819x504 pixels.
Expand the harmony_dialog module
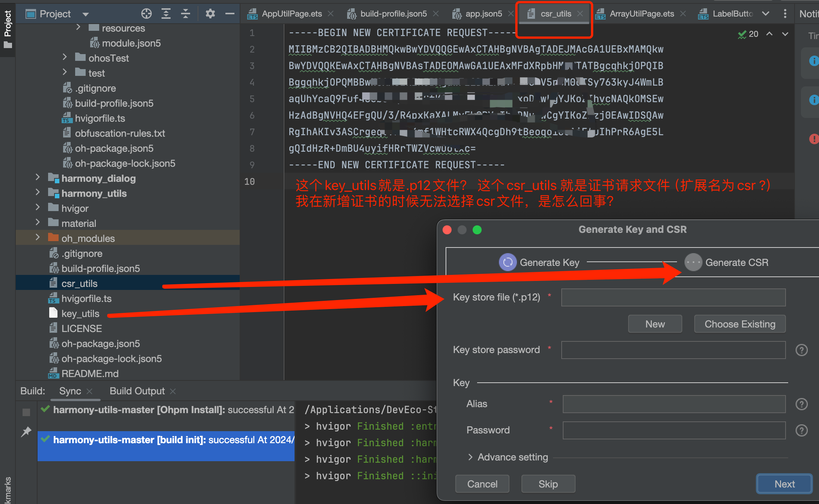click(x=38, y=177)
